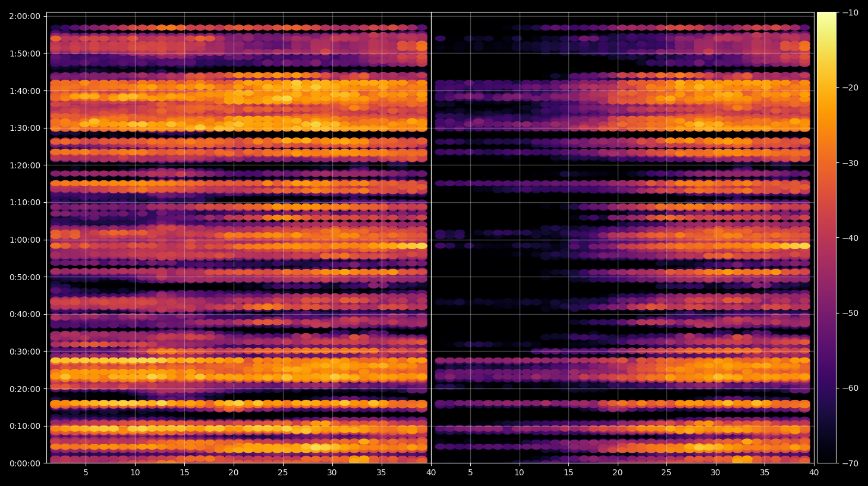This screenshot has width=868, height=486.
Task: Click the −30 colorbar scale label
Action: point(850,163)
